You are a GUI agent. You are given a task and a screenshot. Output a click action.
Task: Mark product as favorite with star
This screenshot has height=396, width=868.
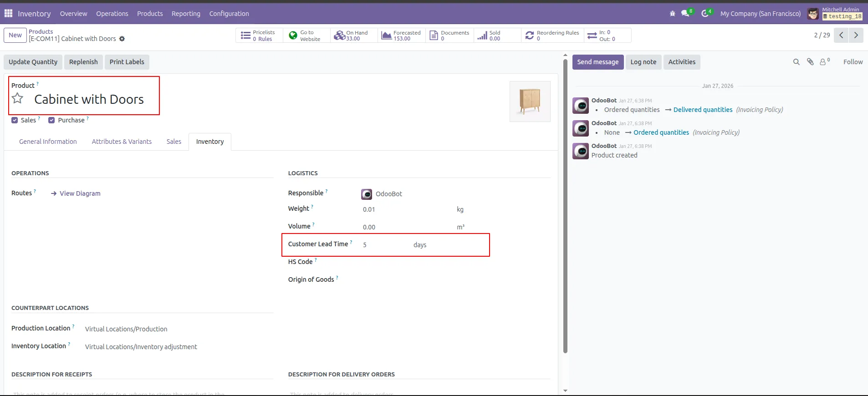click(17, 98)
